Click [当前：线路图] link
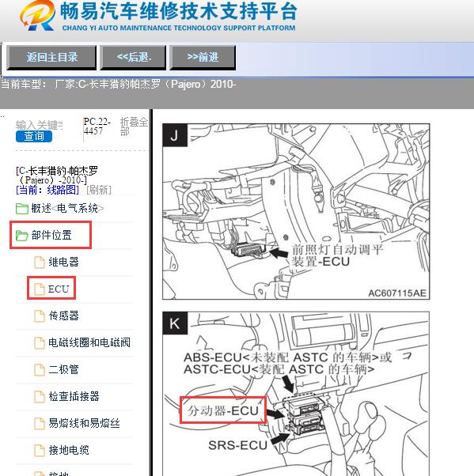 [47, 190]
